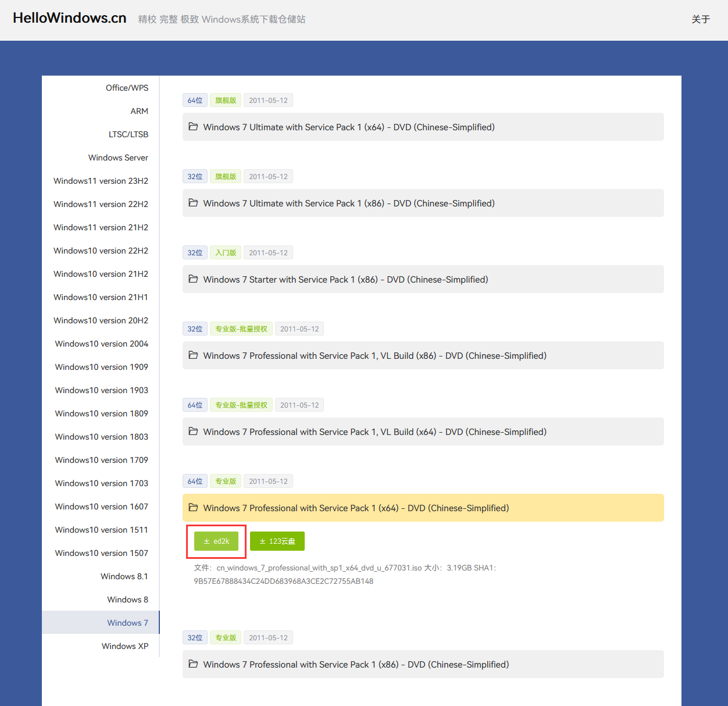Select Windows10 version 1511
This screenshot has width=728, height=706.
coord(101,530)
